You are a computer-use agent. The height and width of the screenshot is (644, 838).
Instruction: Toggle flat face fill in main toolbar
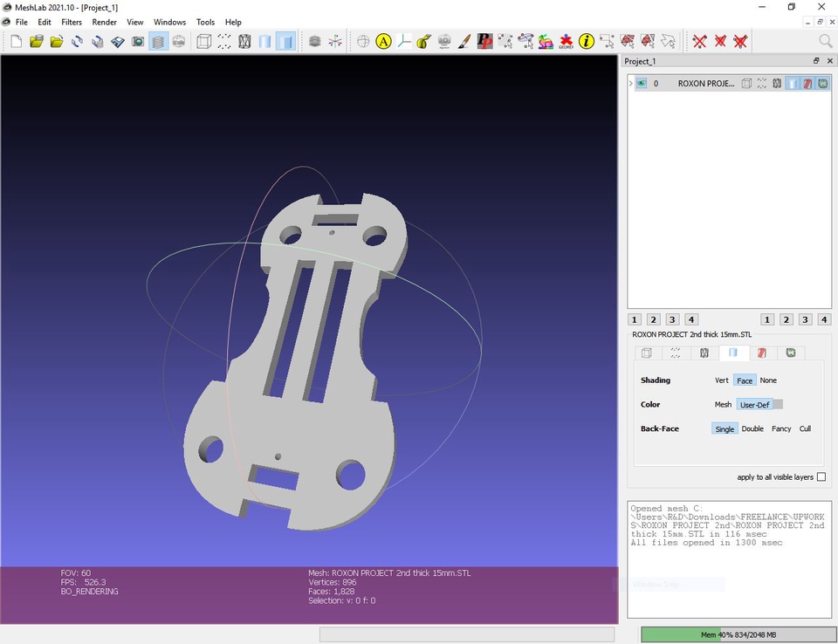[286, 41]
